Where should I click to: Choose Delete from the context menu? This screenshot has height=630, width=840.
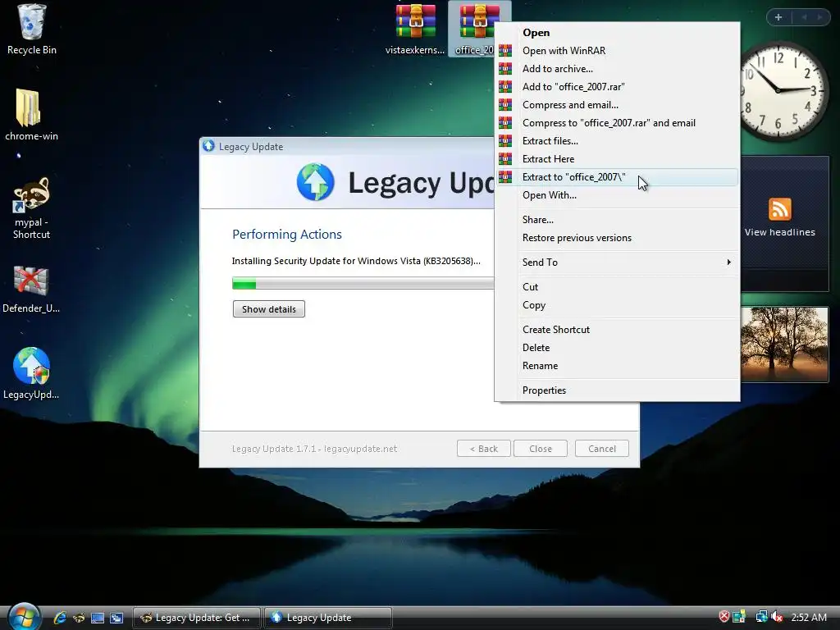tap(617, 348)
